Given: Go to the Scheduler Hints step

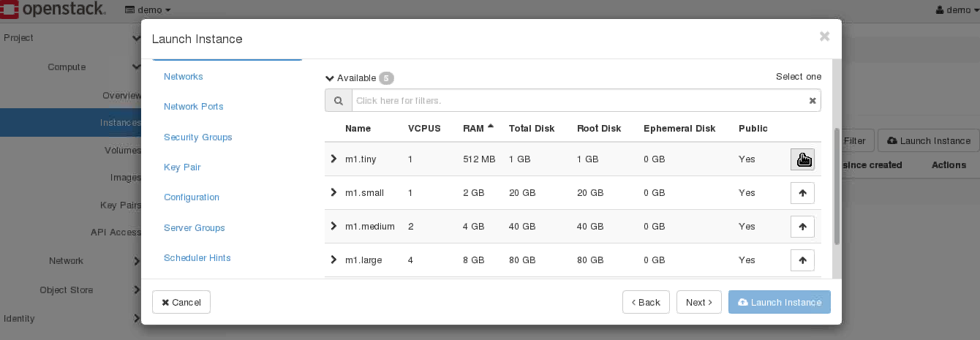Looking at the screenshot, I should [x=197, y=258].
